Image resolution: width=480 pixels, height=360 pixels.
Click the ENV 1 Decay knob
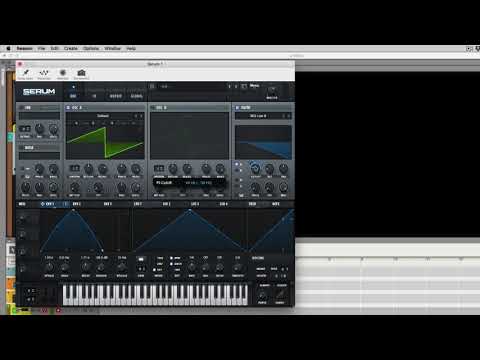[86, 266]
